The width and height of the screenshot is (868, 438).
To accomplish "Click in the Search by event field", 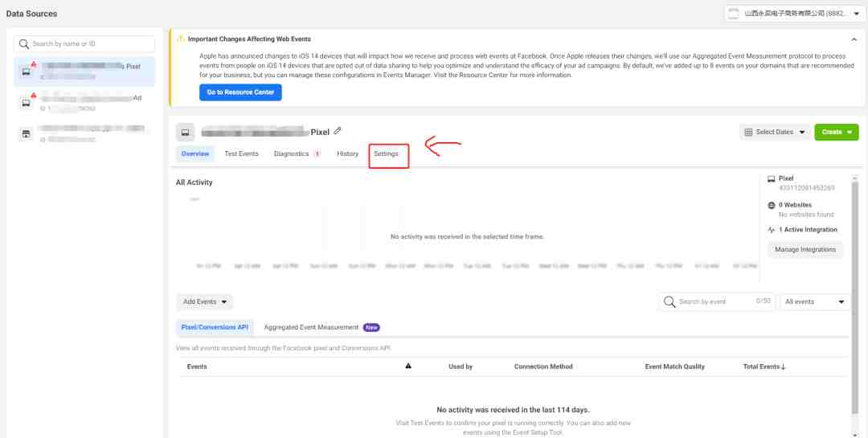I will pos(717,302).
